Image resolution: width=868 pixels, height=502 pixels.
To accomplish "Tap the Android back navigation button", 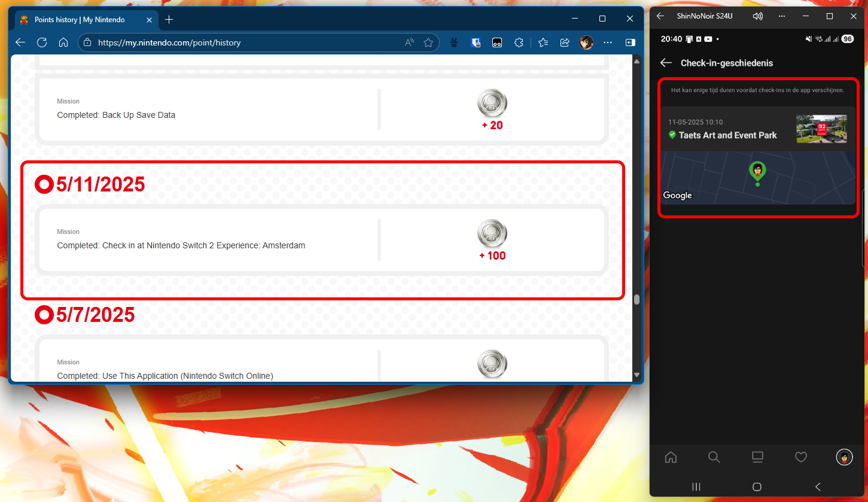I will [818, 486].
